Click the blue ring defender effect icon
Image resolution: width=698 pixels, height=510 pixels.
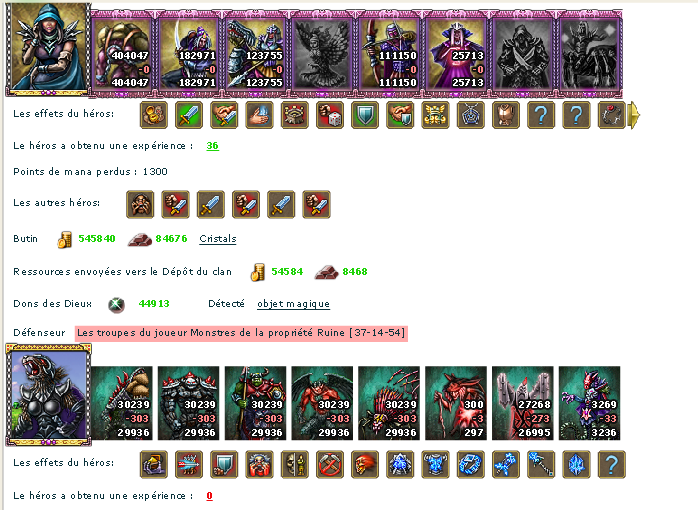471,464
